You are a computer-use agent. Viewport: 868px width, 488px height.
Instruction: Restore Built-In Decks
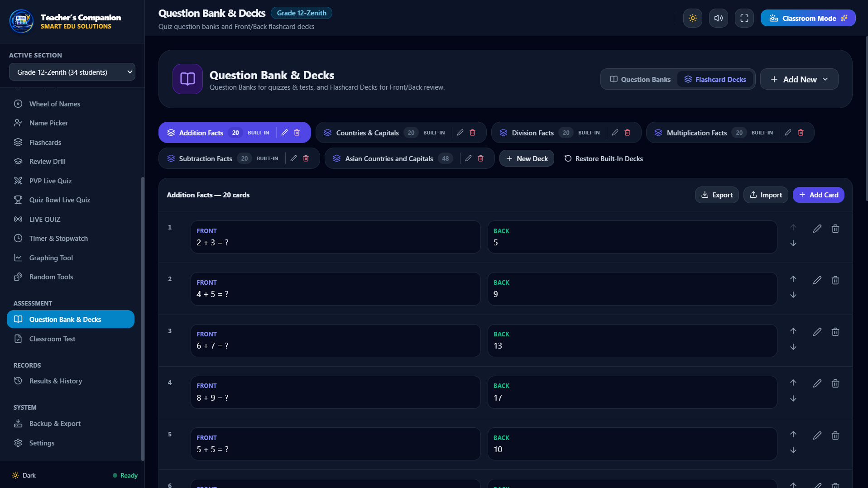603,158
